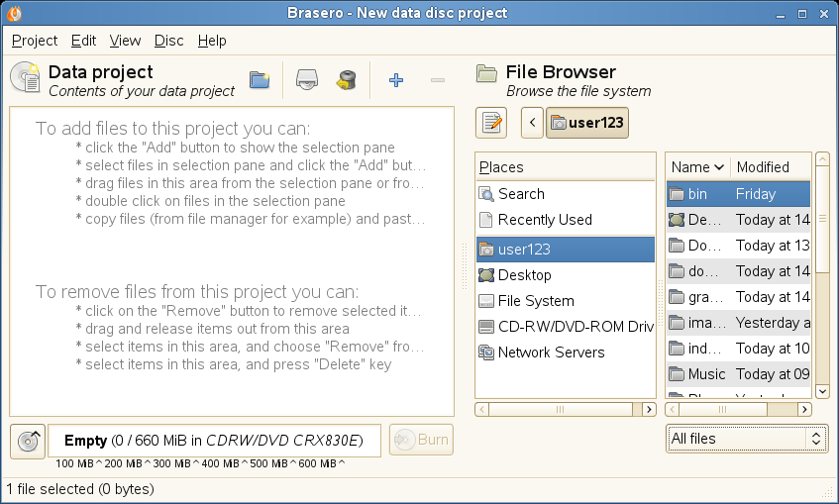Screen dimensions: 839x504
Task: Select File System in the Places list
Action: pyautogui.click(x=566, y=301)
